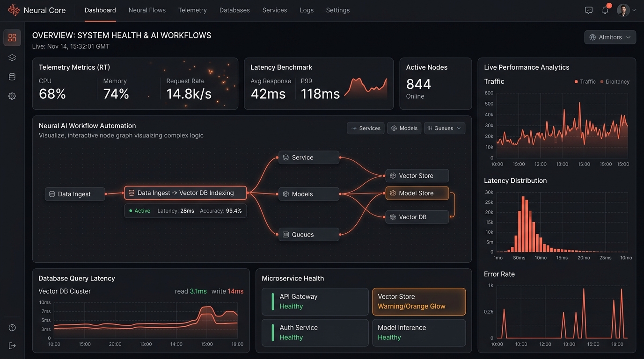The width and height of the screenshot is (644, 359).
Task: Expand the chevron beside the user avatar
Action: [634, 10]
